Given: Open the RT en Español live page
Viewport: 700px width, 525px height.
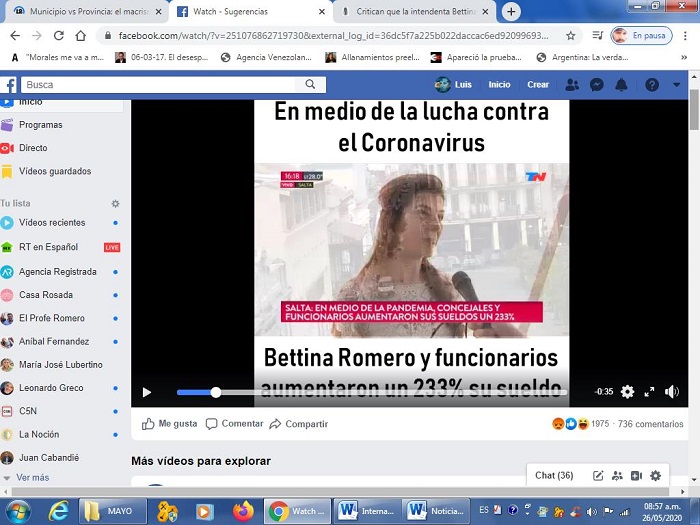Looking at the screenshot, I should tap(48, 247).
